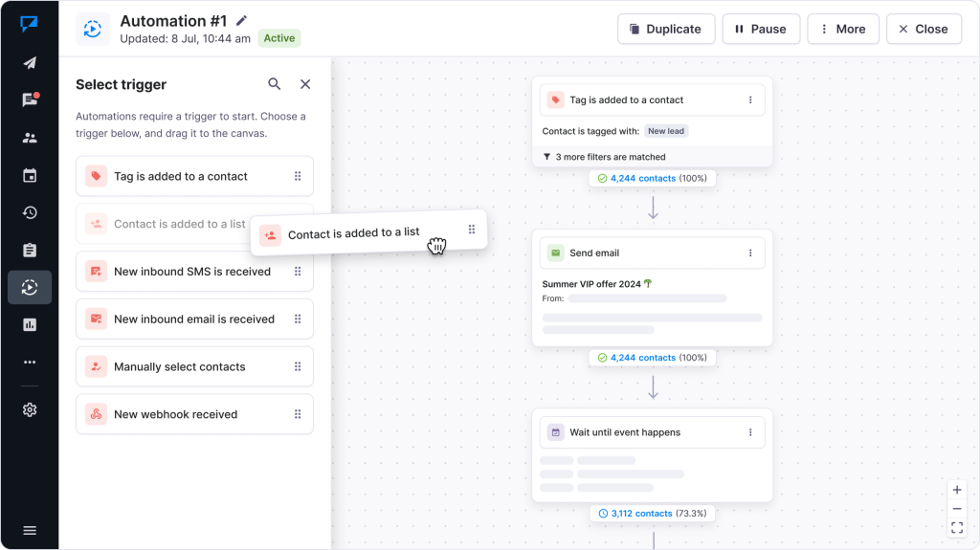Click the search icon in Select trigger panel

click(275, 84)
